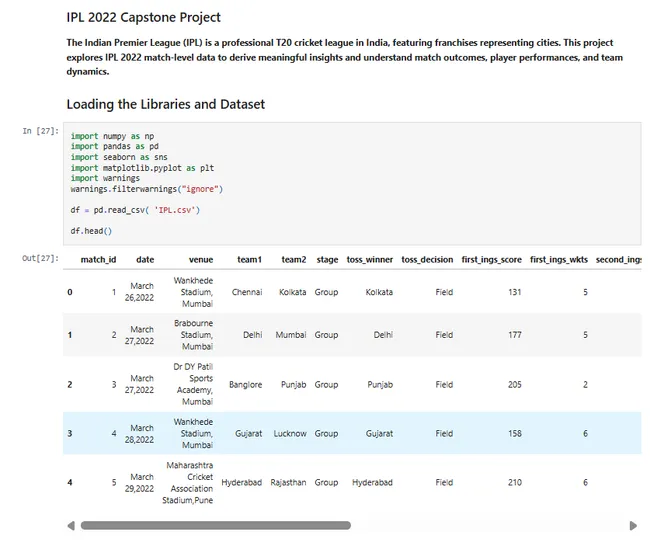
Task: Click inside the code cell In [27]
Action: pyautogui.click(x=352, y=184)
